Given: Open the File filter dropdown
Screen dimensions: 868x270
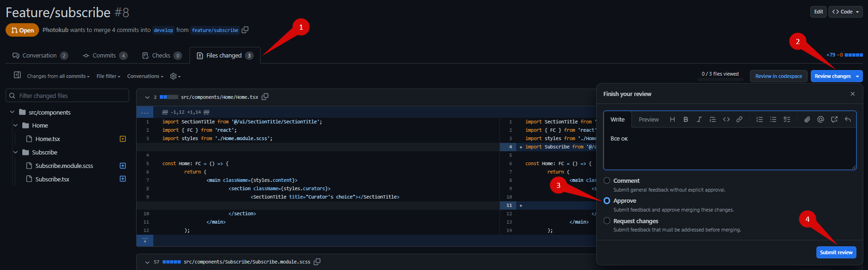Looking at the screenshot, I should [108, 76].
